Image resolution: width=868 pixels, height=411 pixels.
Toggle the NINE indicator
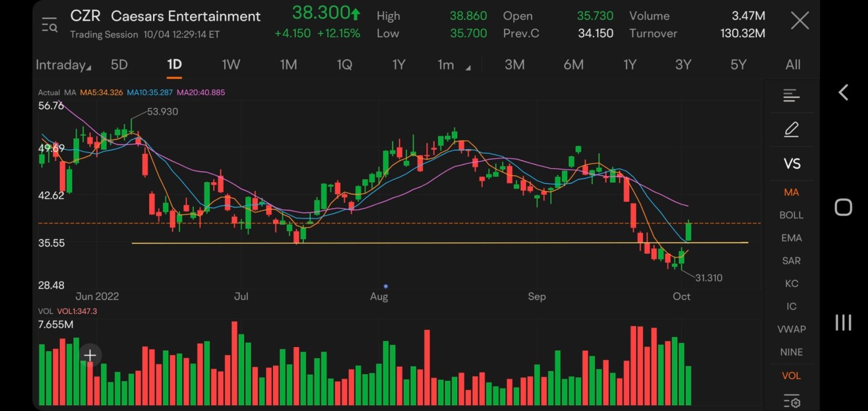[792, 352]
